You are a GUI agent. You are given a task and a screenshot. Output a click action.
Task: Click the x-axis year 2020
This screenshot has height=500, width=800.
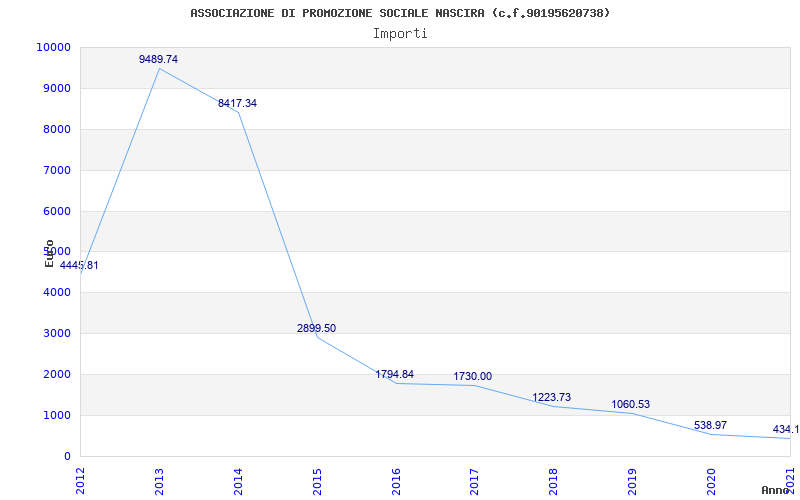point(711,481)
